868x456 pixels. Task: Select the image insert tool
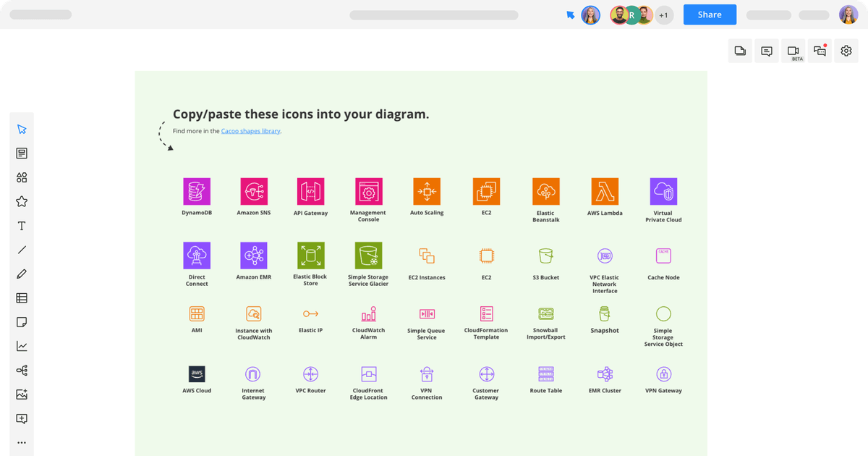tap(22, 394)
